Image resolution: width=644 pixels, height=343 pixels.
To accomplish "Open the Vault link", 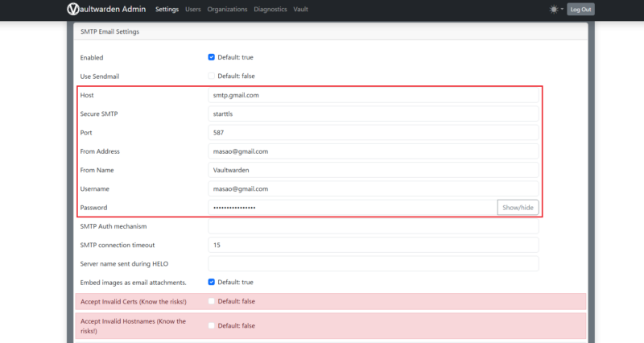I will tap(300, 9).
